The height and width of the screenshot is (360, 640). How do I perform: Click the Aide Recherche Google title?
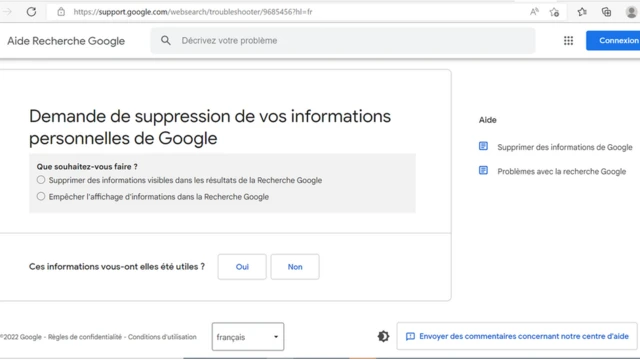[x=66, y=41]
